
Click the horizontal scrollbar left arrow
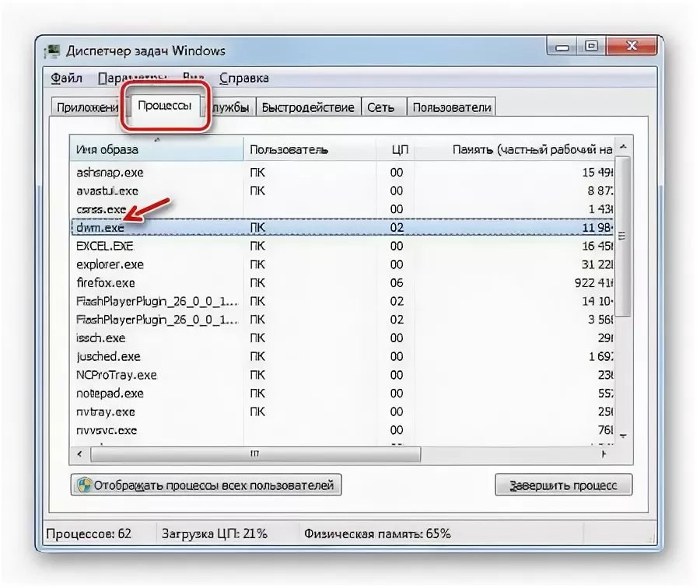pyautogui.click(x=80, y=454)
